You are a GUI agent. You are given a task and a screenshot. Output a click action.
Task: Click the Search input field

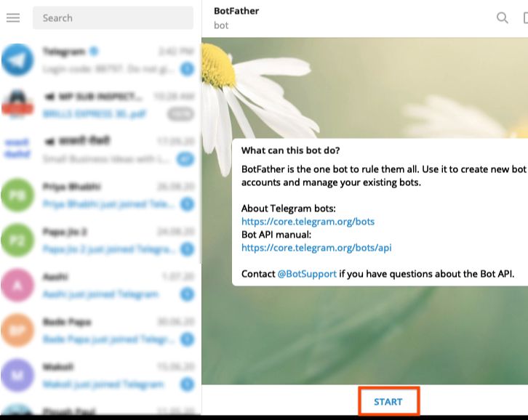click(113, 18)
